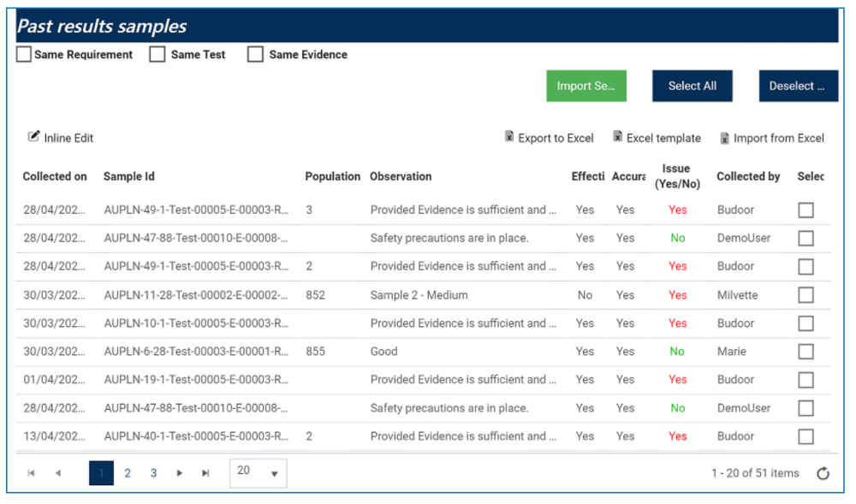The height and width of the screenshot is (504, 856).
Task: Tick the Same Test checkbox
Action: (157, 55)
